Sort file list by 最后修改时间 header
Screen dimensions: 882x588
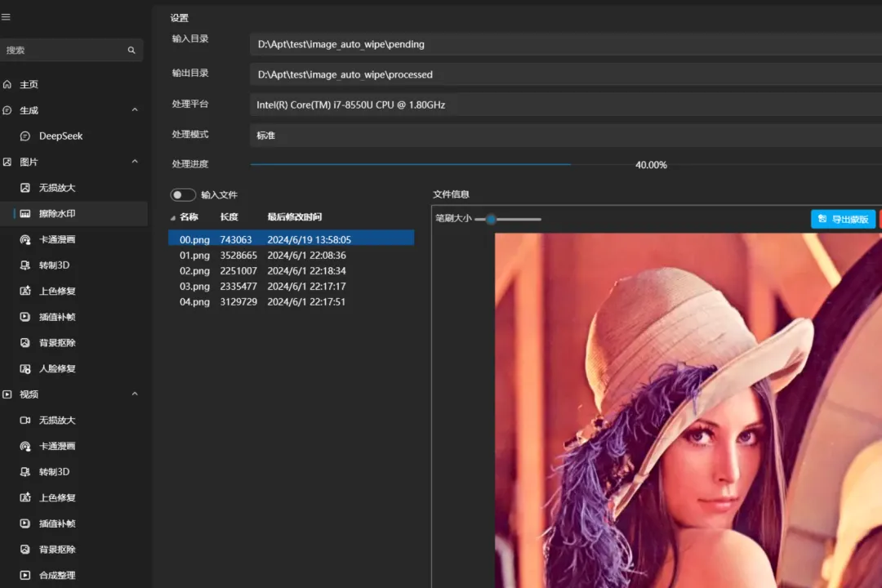pyautogui.click(x=294, y=217)
